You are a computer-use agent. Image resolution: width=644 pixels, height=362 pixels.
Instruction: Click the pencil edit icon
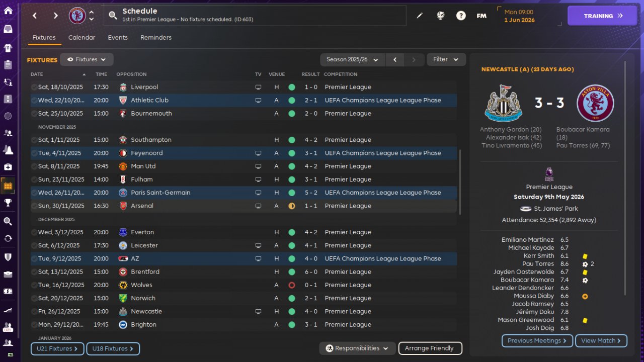[x=420, y=16]
